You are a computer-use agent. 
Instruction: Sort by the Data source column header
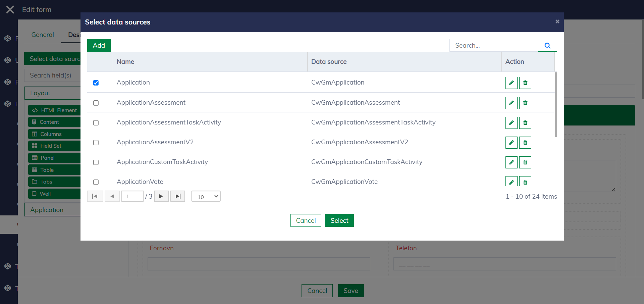pyautogui.click(x=329, y=62)
